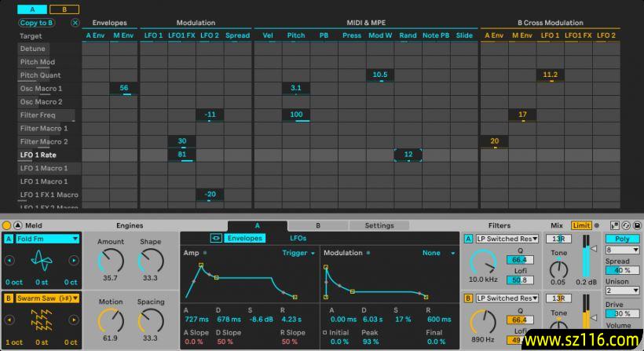Toggle the Limit button in Mix
644x351 pixels.
(581, 225)
